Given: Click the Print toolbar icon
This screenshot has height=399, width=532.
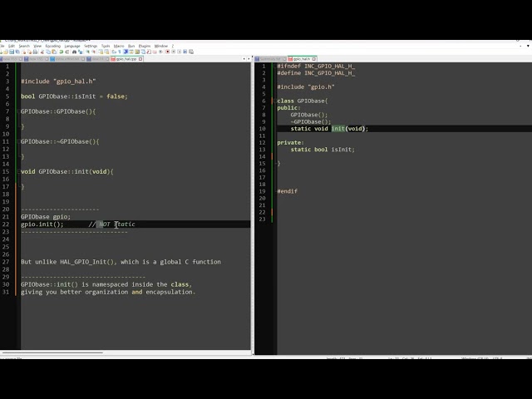Looking at the screenshot, I should (x=35, y=52).
